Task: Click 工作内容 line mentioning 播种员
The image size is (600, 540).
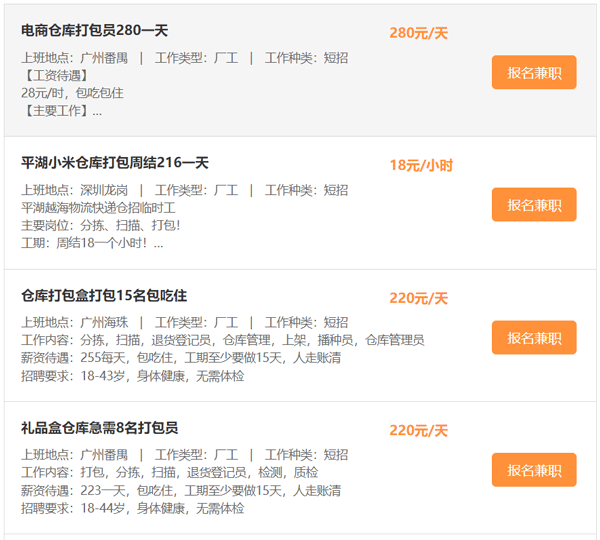Action: [223, 340]
